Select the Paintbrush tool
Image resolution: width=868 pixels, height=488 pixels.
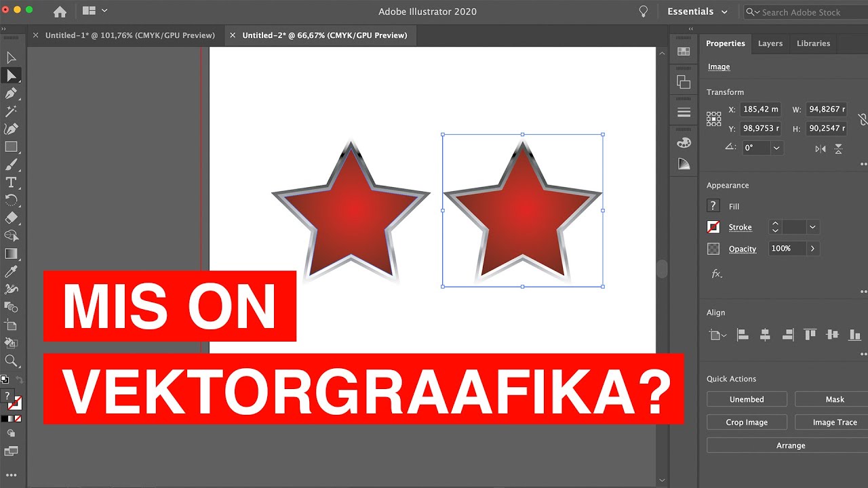(11, 164)
